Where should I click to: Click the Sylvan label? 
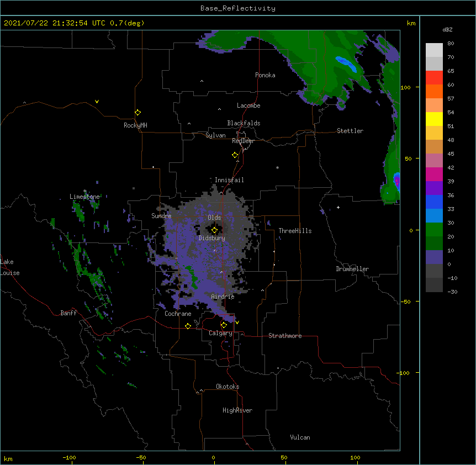click(x=215, y=135)
